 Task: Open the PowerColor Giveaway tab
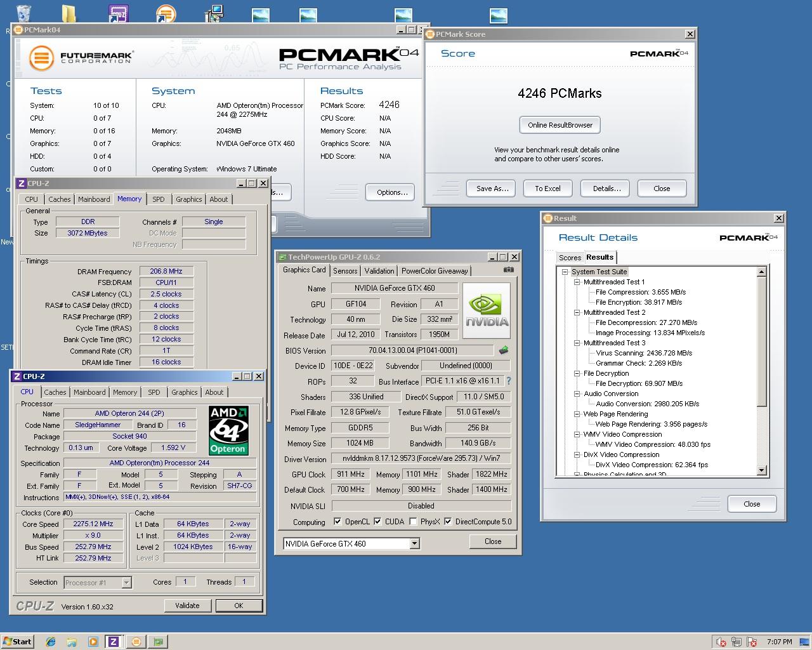(x=435, y=271)
